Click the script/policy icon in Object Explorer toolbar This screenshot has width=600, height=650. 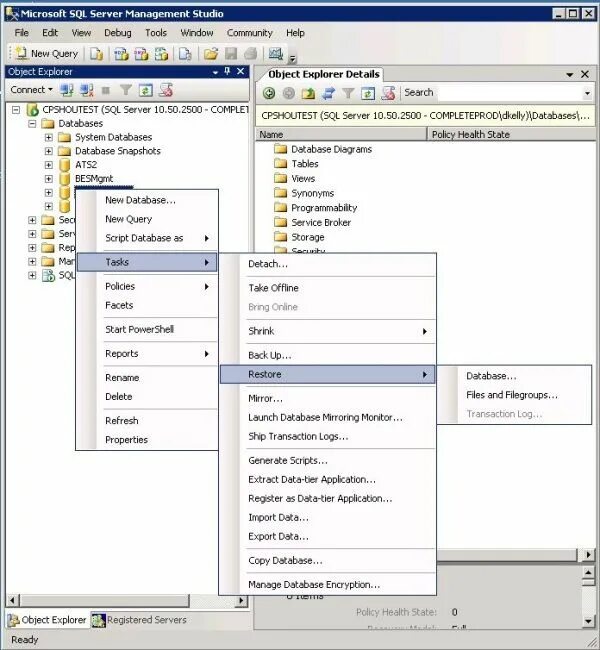[x=166, y=90]
